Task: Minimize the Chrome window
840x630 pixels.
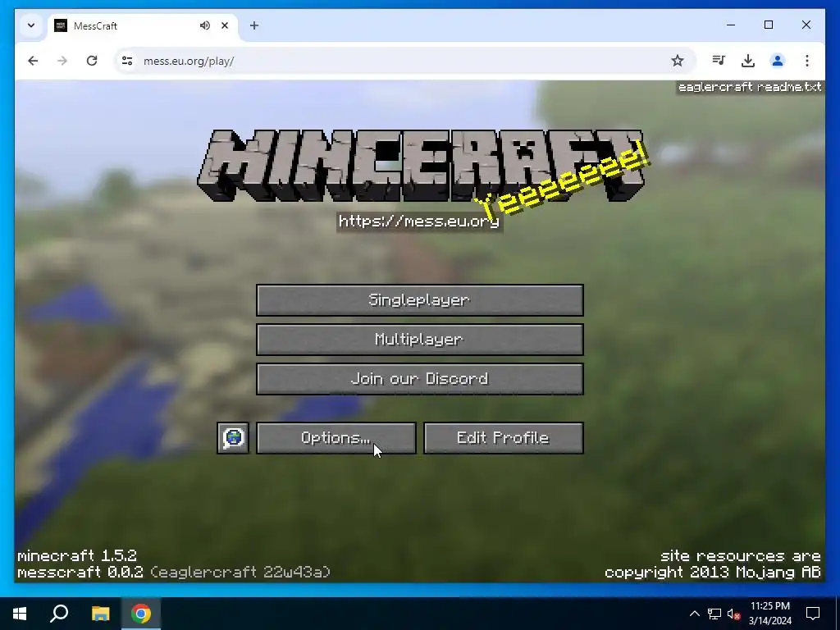Action: pyautogui.click(x=731, y=25)
